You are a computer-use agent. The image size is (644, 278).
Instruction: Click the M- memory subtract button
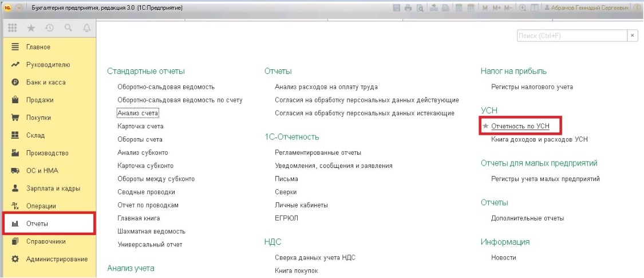(508, 8)
